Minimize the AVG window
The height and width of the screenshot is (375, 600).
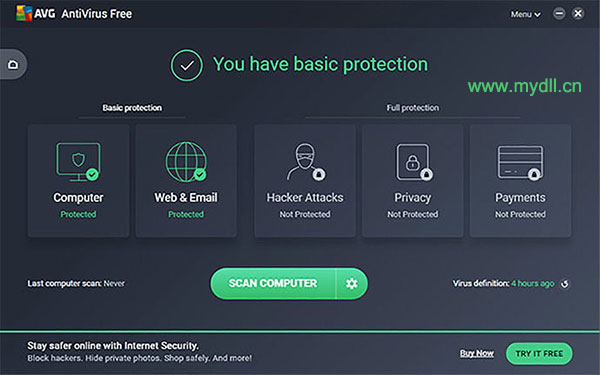pos(559,14)
